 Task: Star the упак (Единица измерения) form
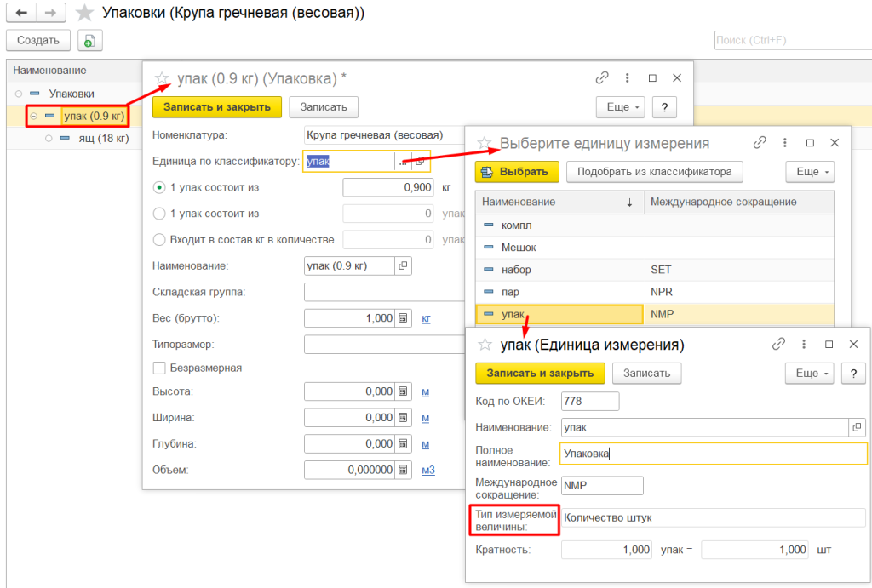click(485, 345)
